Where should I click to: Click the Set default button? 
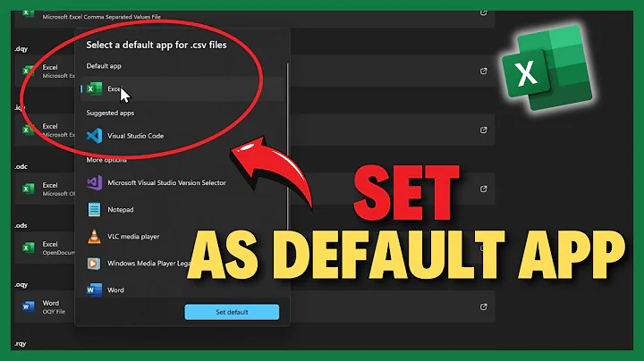point(232,312)
